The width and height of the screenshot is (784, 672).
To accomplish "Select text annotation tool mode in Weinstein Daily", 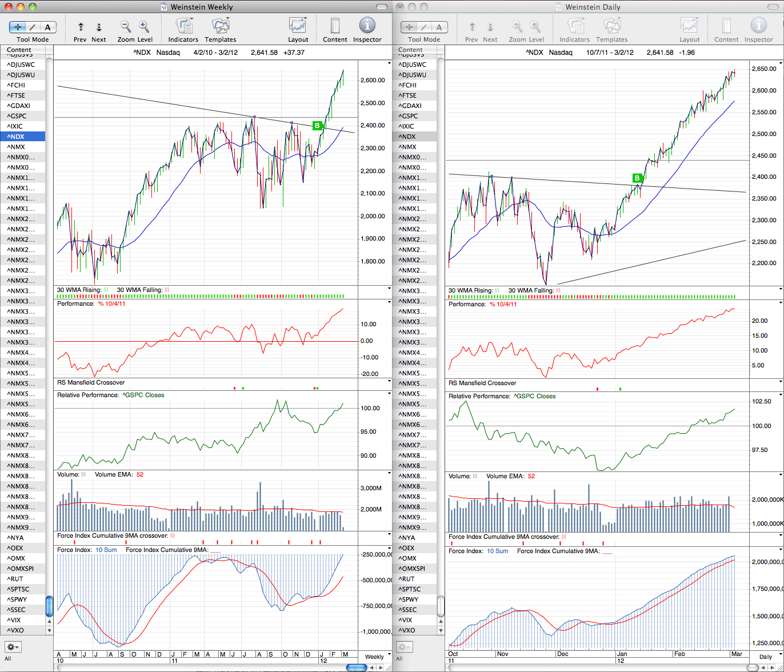I will (x=439, y=27).
